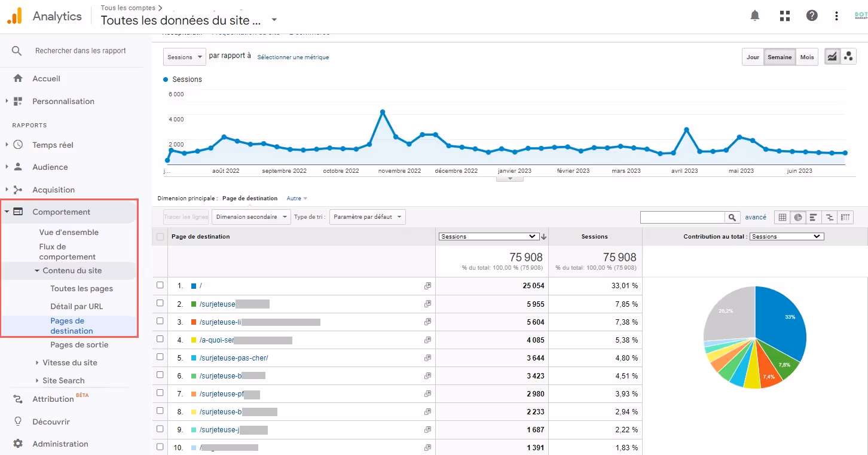Select the percentage pie view icon
This screenshot has height=455, width=868.
coord(797,217)
